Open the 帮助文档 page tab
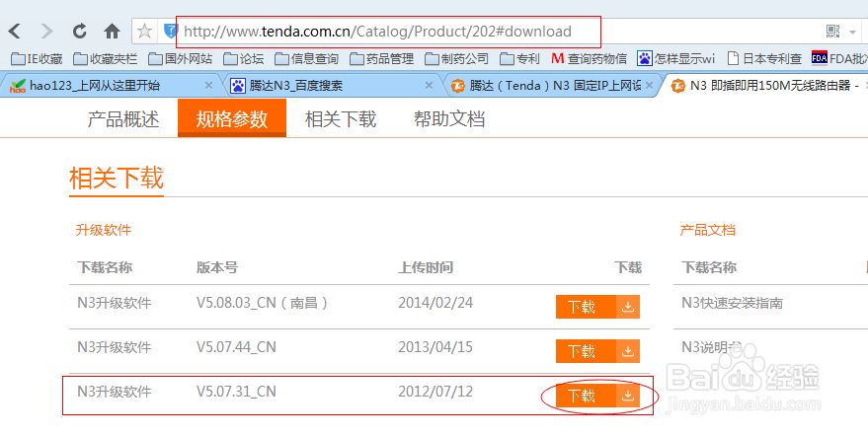The width and height of the screenshot is (868, 435). (449, 118)
